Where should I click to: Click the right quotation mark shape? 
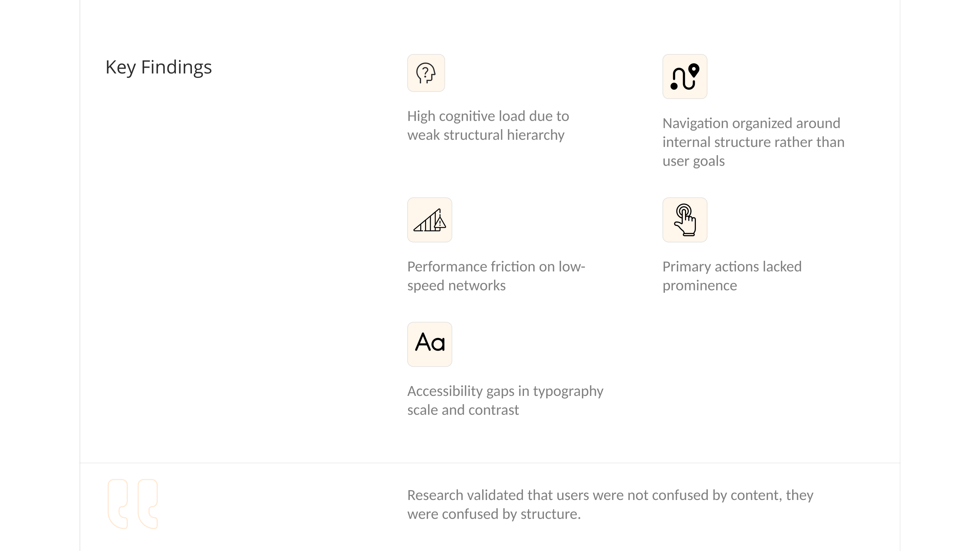(148, 504)
